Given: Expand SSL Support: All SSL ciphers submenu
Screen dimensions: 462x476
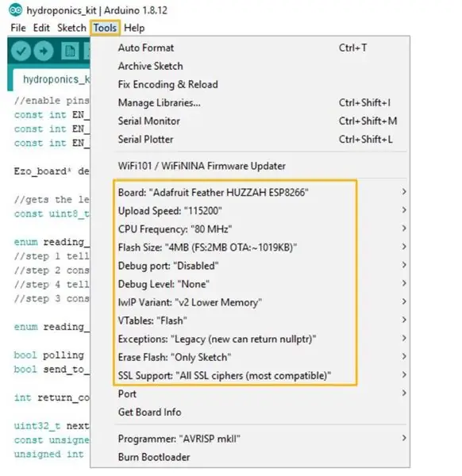Looking at the screenshot, I should [x=250, y=375].
